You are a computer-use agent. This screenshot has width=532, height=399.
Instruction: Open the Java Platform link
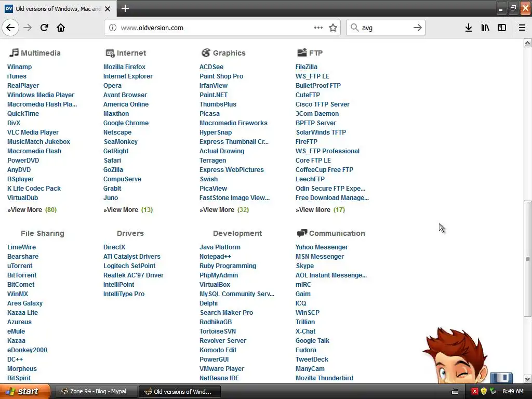[x=220, y=247]
